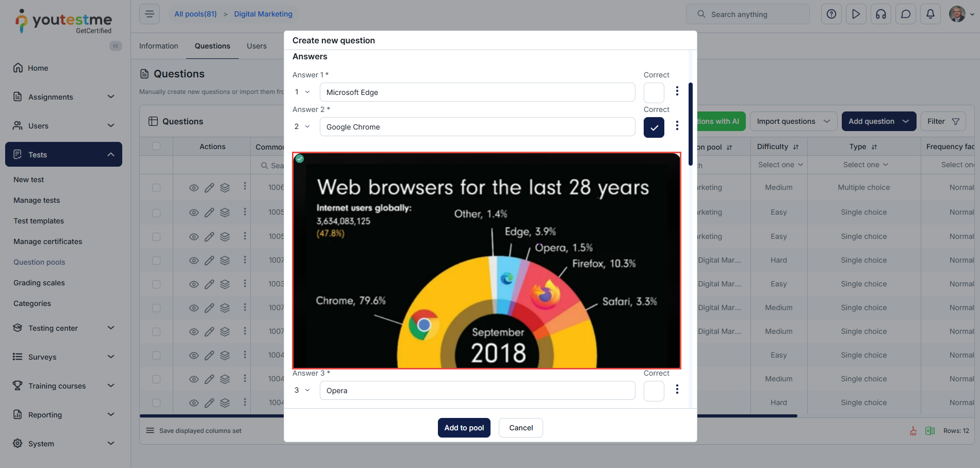
Task: Open the kebab menu of first question row
Action: [245, 186]
